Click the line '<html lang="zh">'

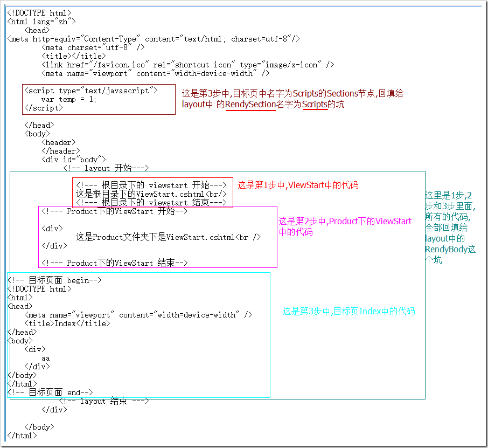(x=41, y=22)
